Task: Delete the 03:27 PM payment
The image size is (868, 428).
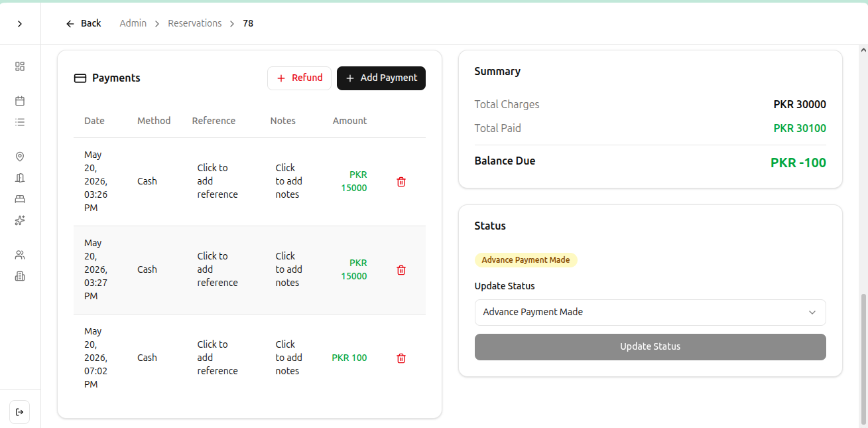Action: click(401, 270)
